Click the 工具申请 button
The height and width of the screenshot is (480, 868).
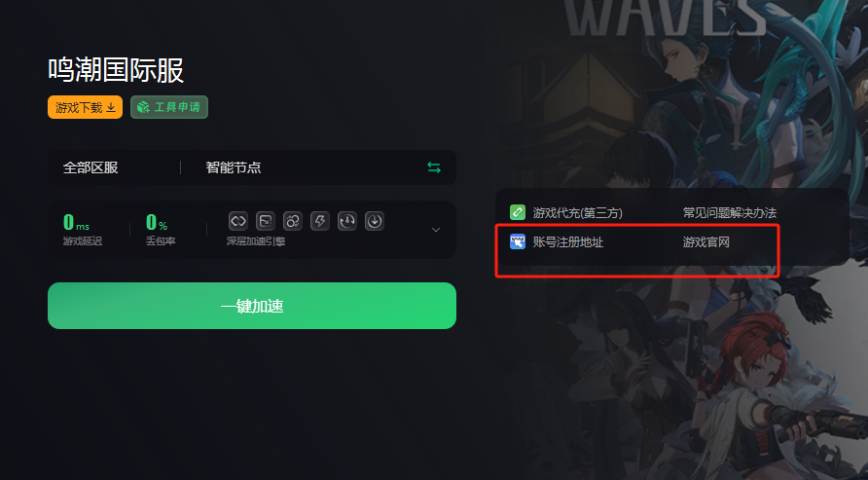pos(169,107)
